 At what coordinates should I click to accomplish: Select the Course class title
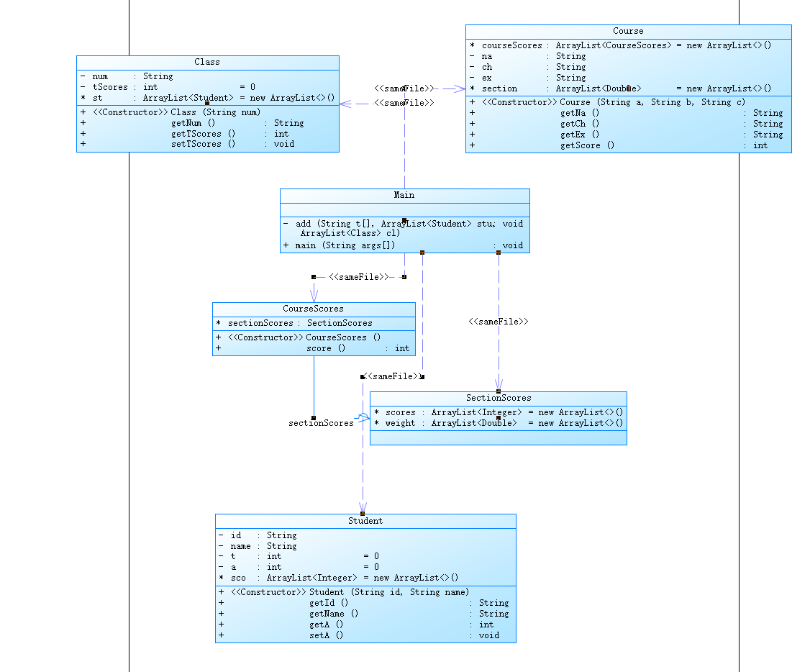[628, 31]
